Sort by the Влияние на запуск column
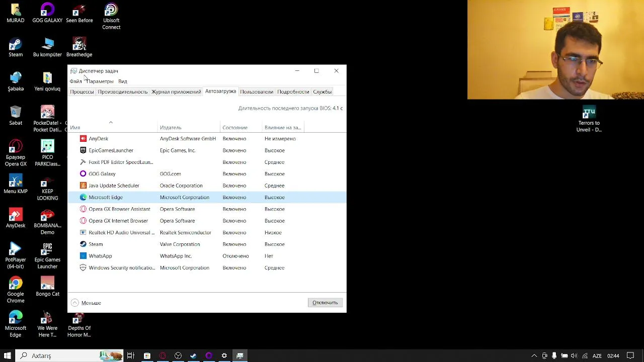 pos(283,127)
